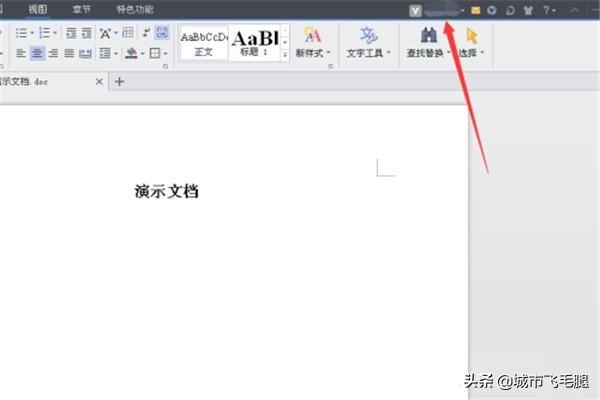Image resolution: width=600 pixels, height=400 pixels.
Task: Click the table icon in paragraph group
Action: coord(128,33)
